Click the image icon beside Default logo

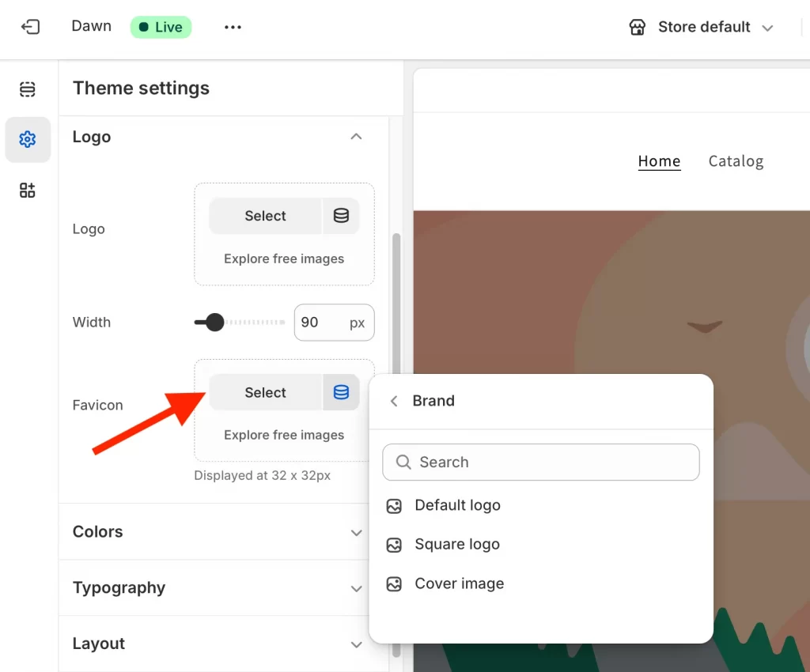click(x=394, y=505)
